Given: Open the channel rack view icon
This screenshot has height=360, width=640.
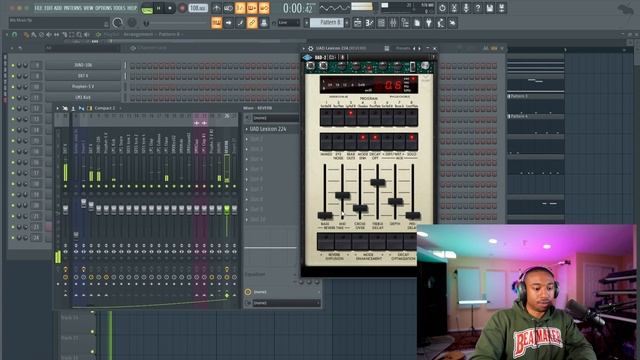Looking at the screenshot, I should (x=381, y=23).
